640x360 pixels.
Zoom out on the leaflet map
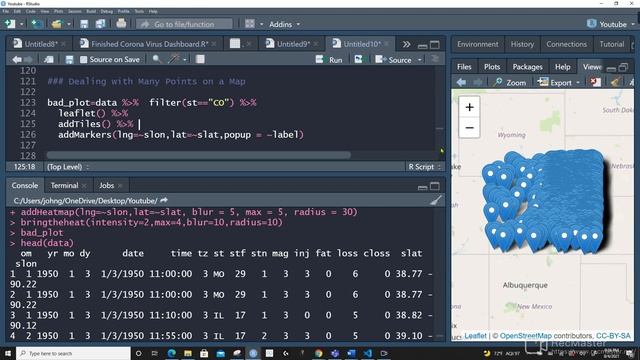(x=469, y=128)
